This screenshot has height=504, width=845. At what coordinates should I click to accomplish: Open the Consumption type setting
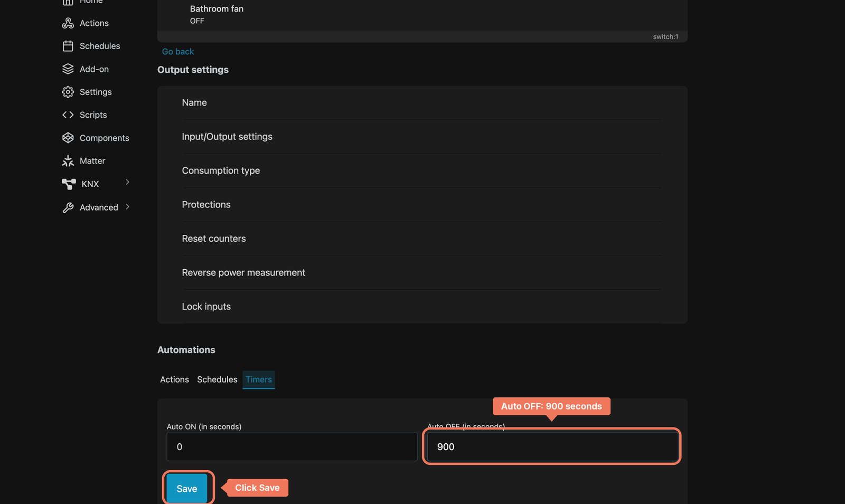click(x=421, y=170)
